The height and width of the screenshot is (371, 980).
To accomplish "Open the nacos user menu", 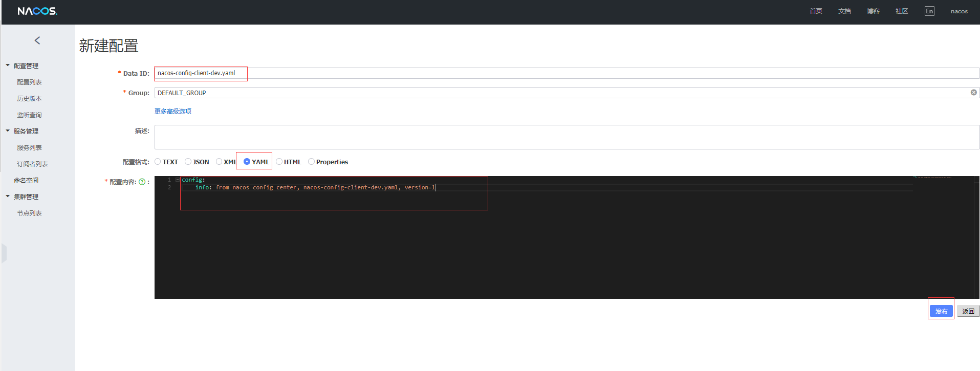I will pos(959,11).
